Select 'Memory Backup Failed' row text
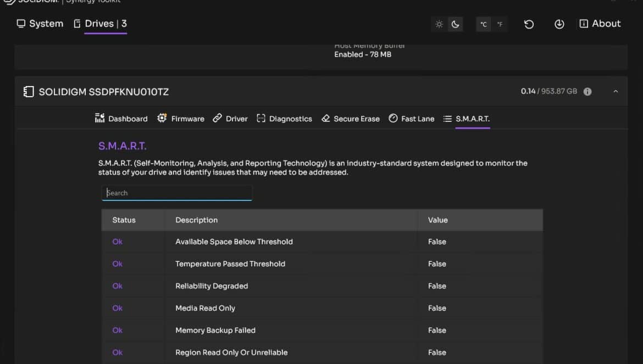This screenshot has height=364, width=643. pos(215,331)
